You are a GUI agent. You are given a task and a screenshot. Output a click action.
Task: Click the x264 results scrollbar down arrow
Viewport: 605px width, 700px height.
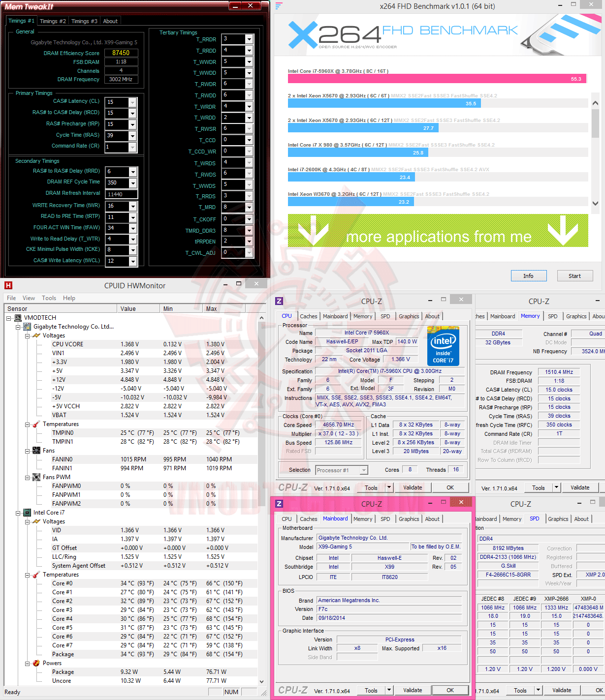coord(595,203)
